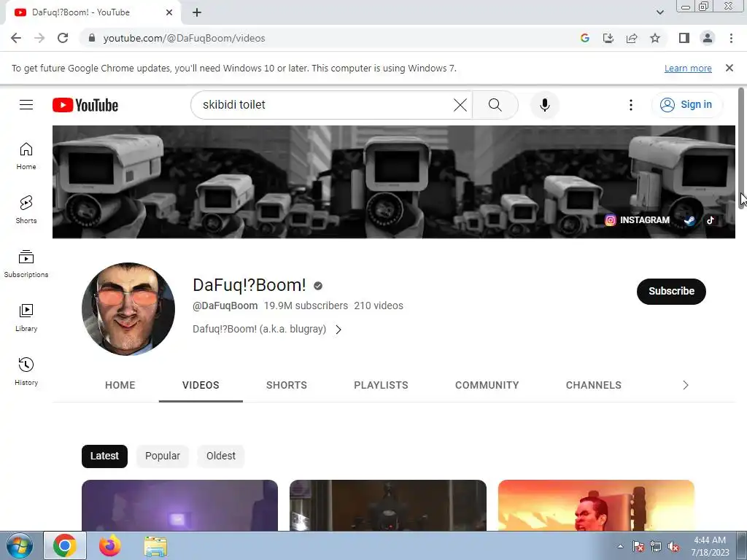Go to Home in the sidebar

click(x=26, y=156)
